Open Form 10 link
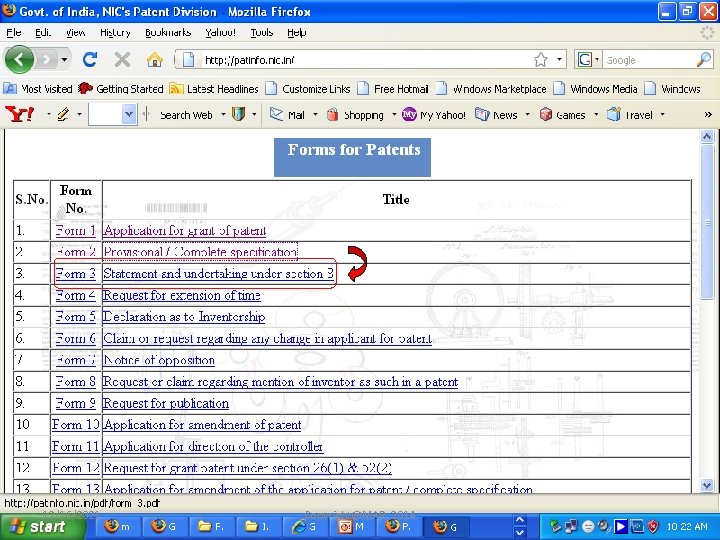Screen dimensions: 720x540 pos(75,425)
